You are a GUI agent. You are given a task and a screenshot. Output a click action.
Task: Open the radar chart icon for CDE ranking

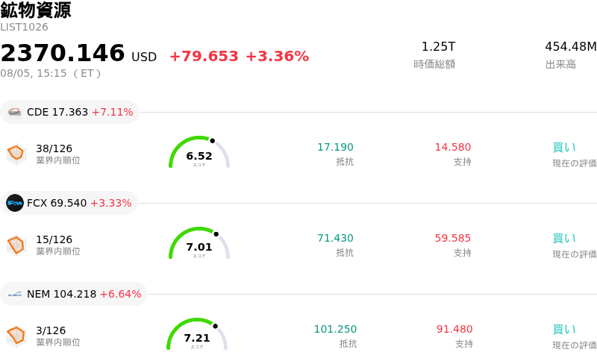pyautogui.click(x=16, y=154)
